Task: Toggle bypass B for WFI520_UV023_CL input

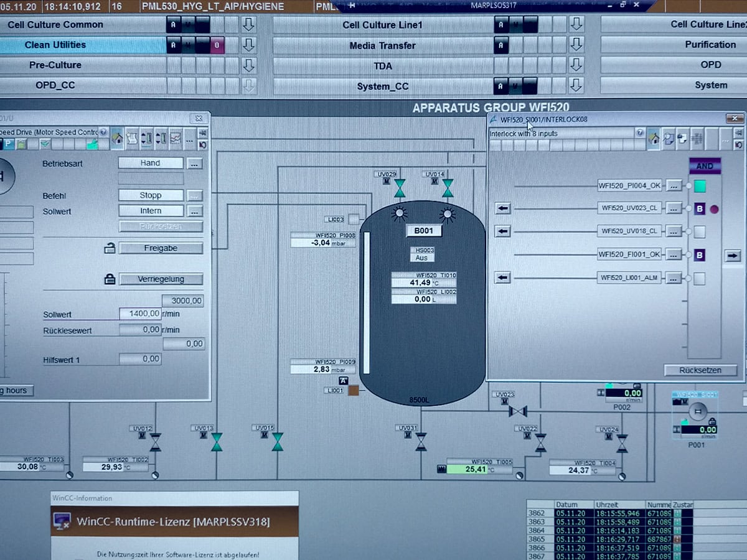Action: click(x=700, y=209)
